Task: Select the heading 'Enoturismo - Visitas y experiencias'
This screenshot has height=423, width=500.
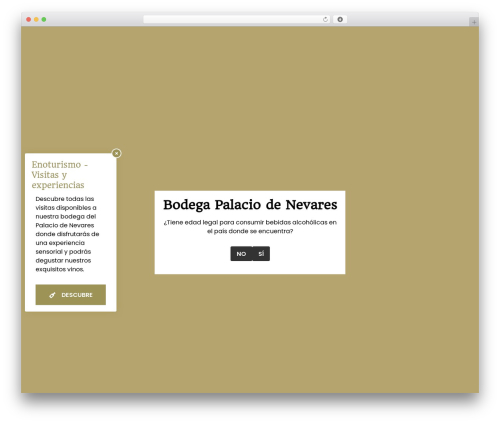Action: [x=60, y=175]
